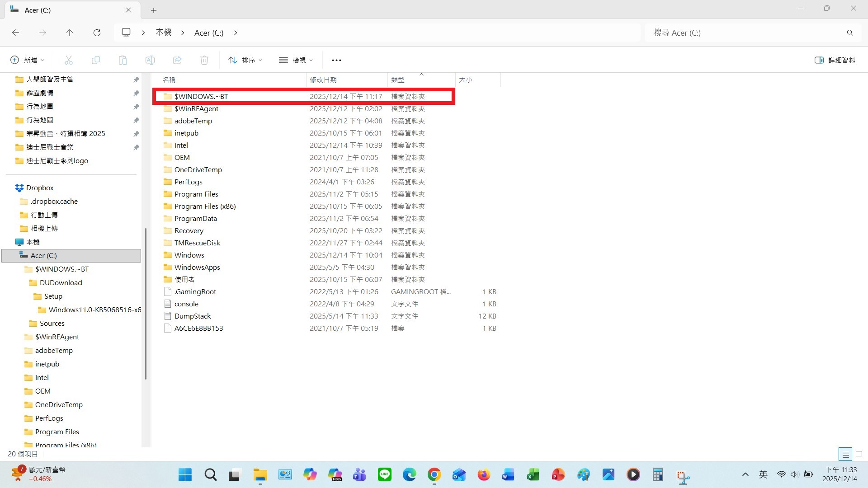This screenshot has height=488, width=868.
Task: Switch to large icons layout via status bar
Action: coord(859,454)
